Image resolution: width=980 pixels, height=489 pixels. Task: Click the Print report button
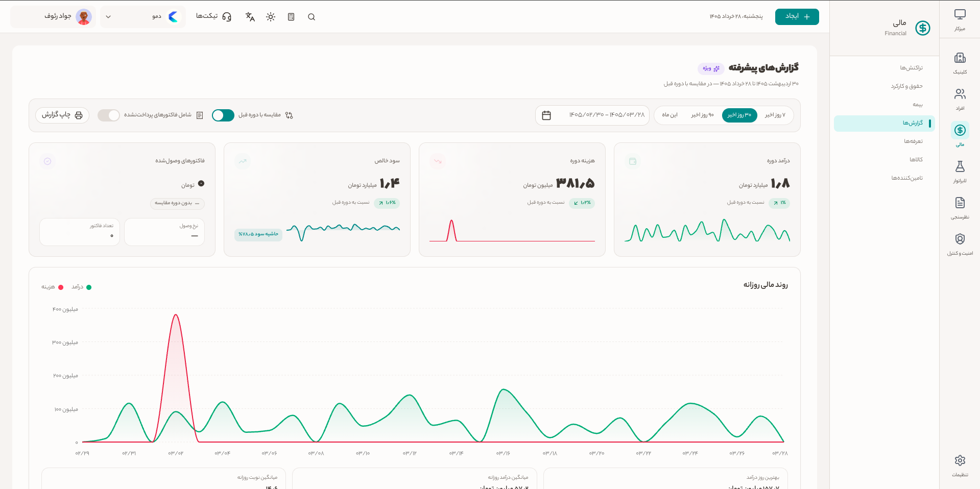(62, 115)
